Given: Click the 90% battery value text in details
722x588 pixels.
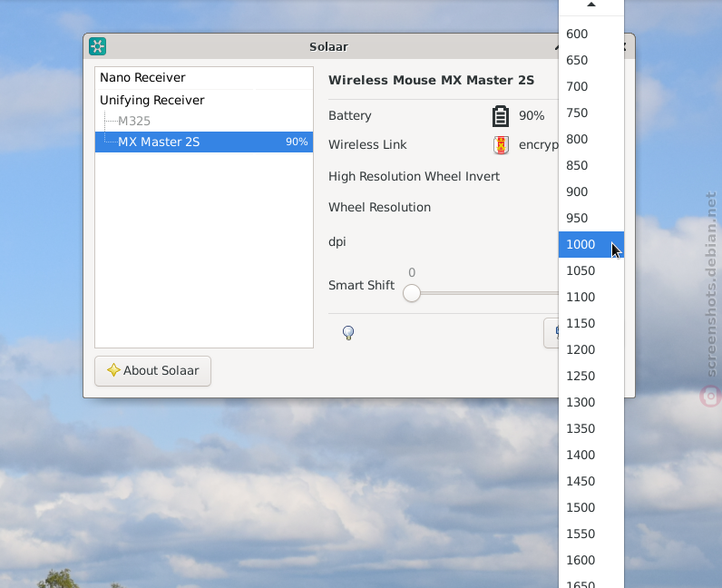Looking at the screenshot, I should pyautogui.click(x=532, y=115).
